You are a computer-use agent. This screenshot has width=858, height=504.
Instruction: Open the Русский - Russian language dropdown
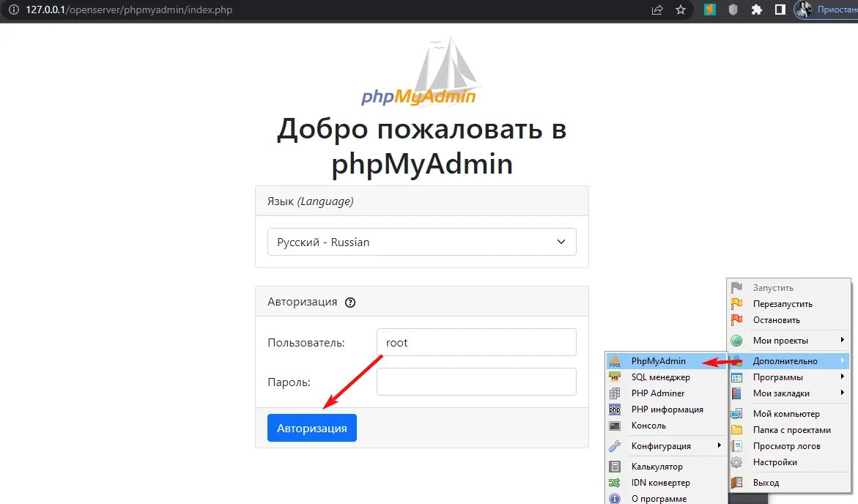[421, 242]
